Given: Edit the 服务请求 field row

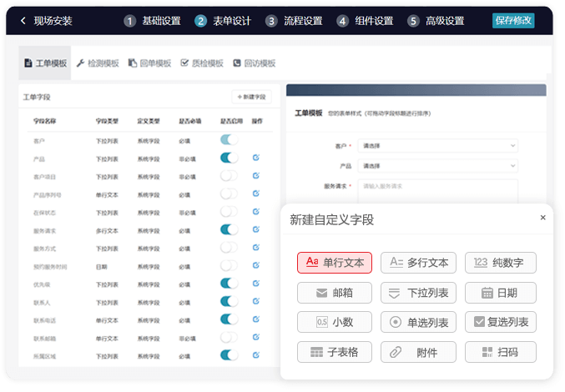Looking at the screenshot, I should click(256, 229).
